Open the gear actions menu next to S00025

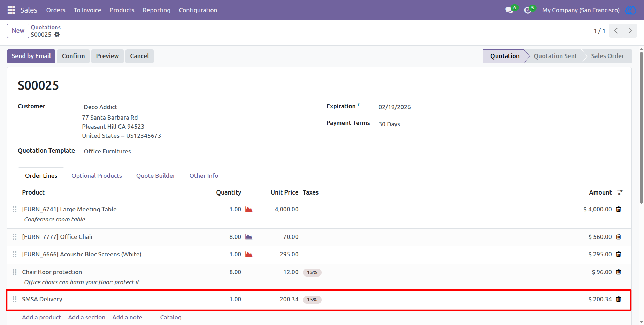pyautogui.click(x=57, y=35)
